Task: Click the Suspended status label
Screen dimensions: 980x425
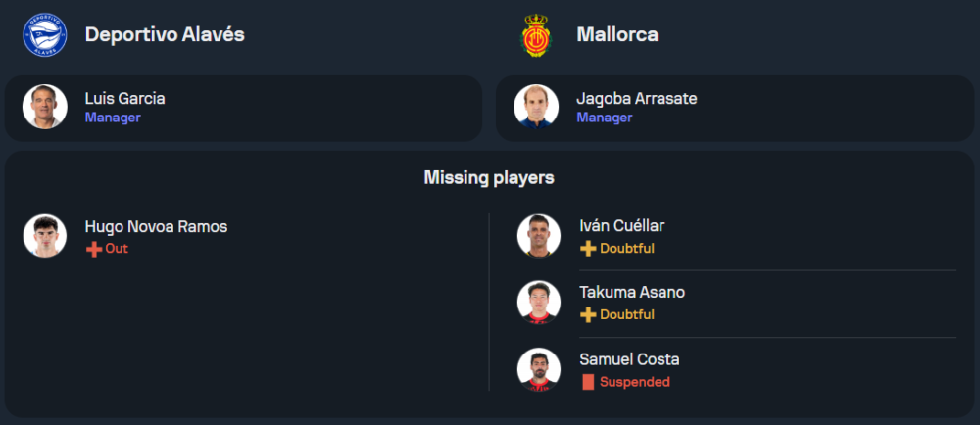Action: click(635, 382)
